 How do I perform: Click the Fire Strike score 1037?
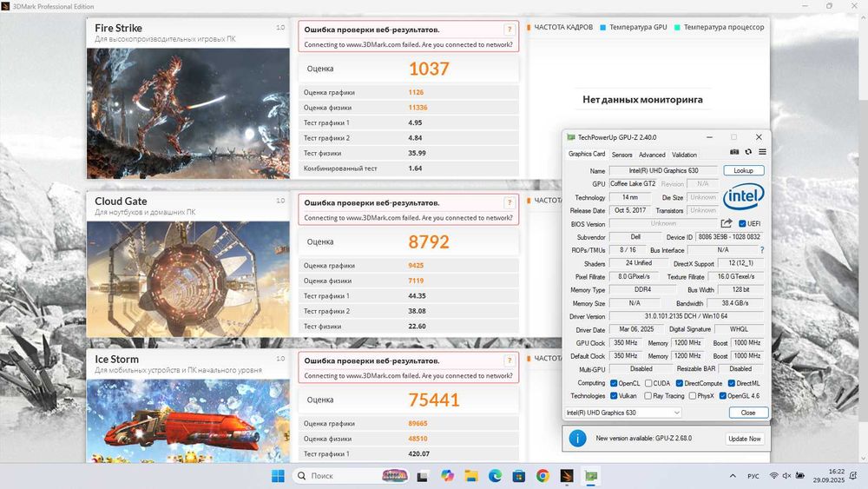click(x=429, y=69)
